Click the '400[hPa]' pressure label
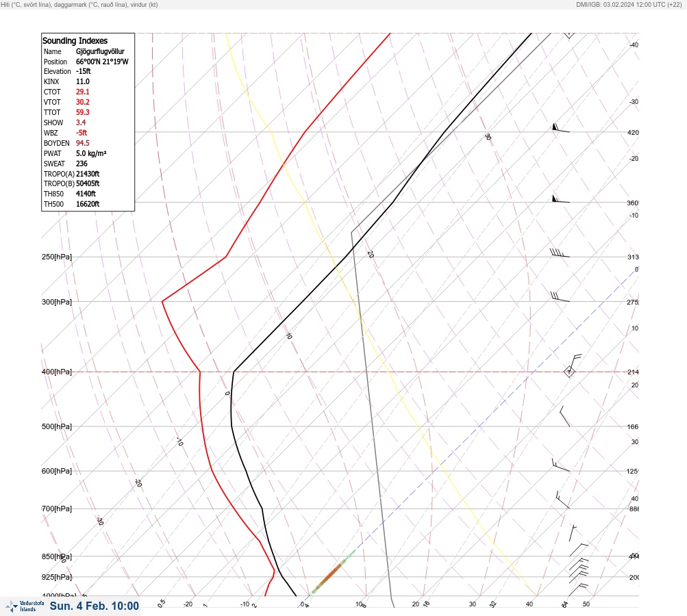Screen dimensions: 687x616 (x=57, y=372)
